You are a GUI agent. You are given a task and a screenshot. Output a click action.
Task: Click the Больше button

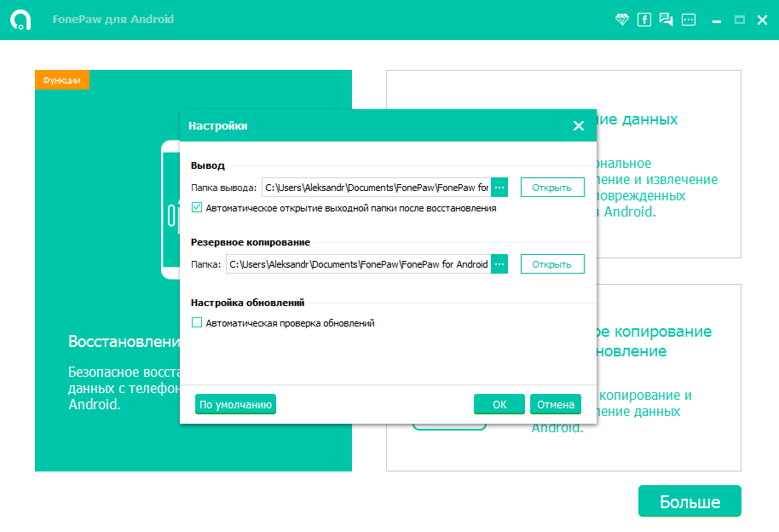tap(690, 501)
